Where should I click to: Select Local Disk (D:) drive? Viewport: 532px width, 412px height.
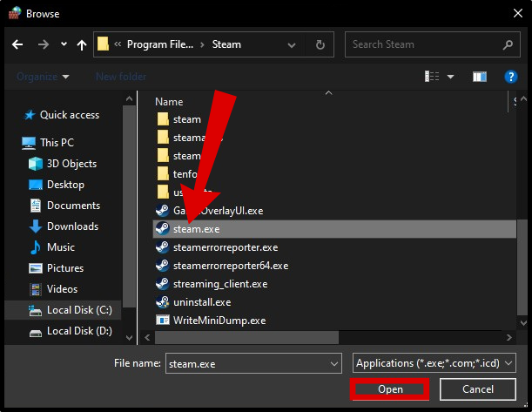[78, 331]
